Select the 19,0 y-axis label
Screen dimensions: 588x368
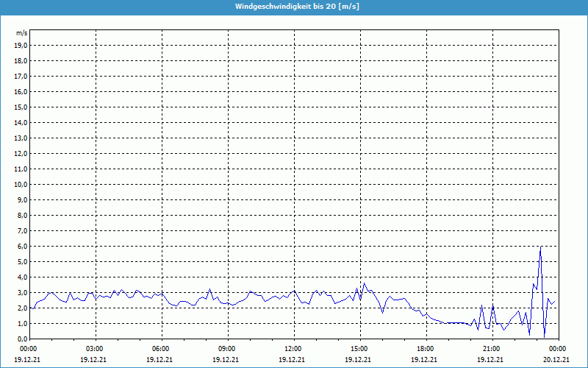[21, 45]
